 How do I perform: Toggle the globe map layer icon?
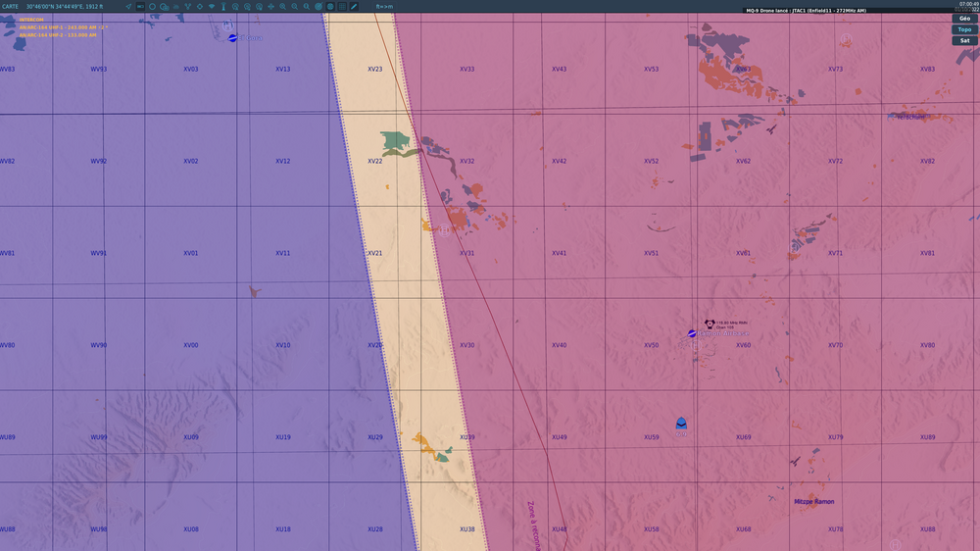pos(330,6)
